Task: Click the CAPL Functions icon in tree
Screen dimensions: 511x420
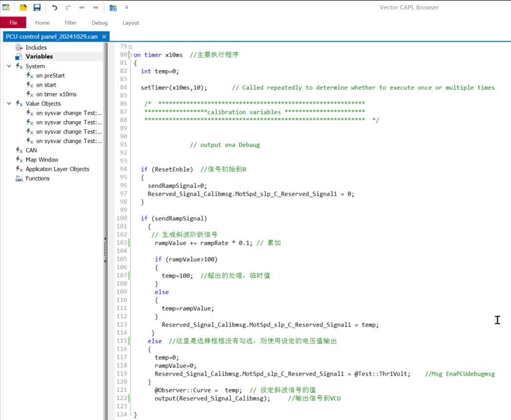Action: pyautogui.click(x=19, y=179)
